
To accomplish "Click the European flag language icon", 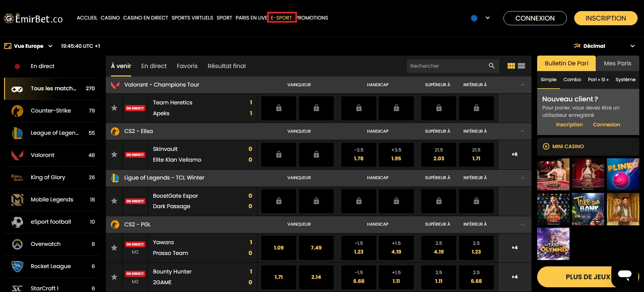I will 474,18.
